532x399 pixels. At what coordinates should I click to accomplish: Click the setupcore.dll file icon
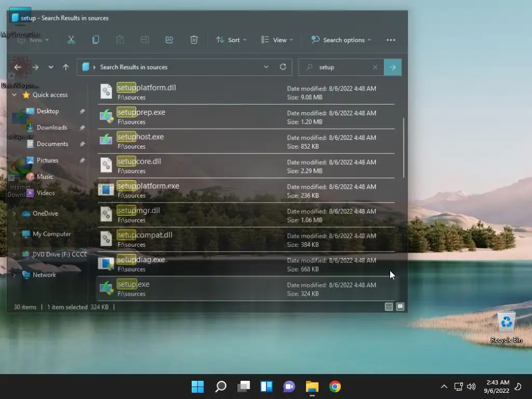(106, 165)
